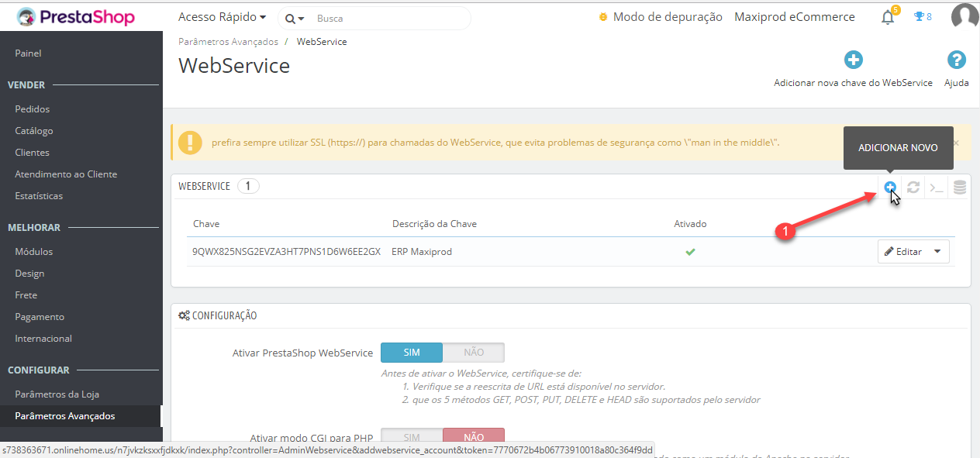Open the search magnifier dropdown
Image resolution: width=980 pixels, height=458 pixels.
coord(294,18)
